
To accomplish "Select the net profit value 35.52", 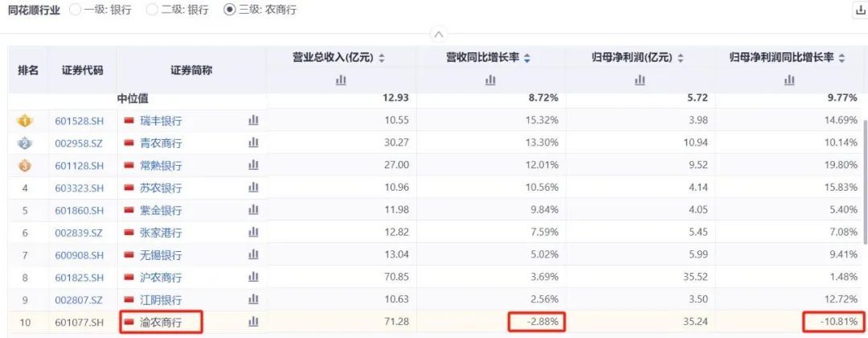I will click(694, 277).
